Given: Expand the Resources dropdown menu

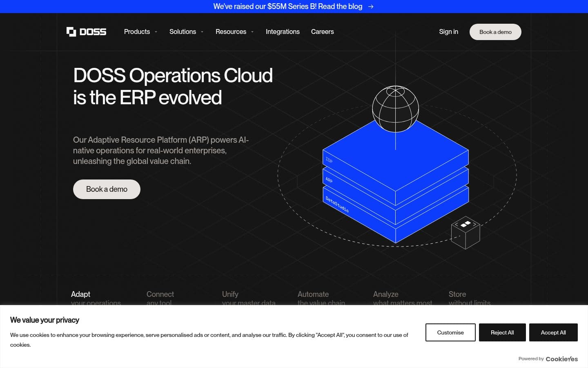Looking at the screenshot, I should pos(234,31).
